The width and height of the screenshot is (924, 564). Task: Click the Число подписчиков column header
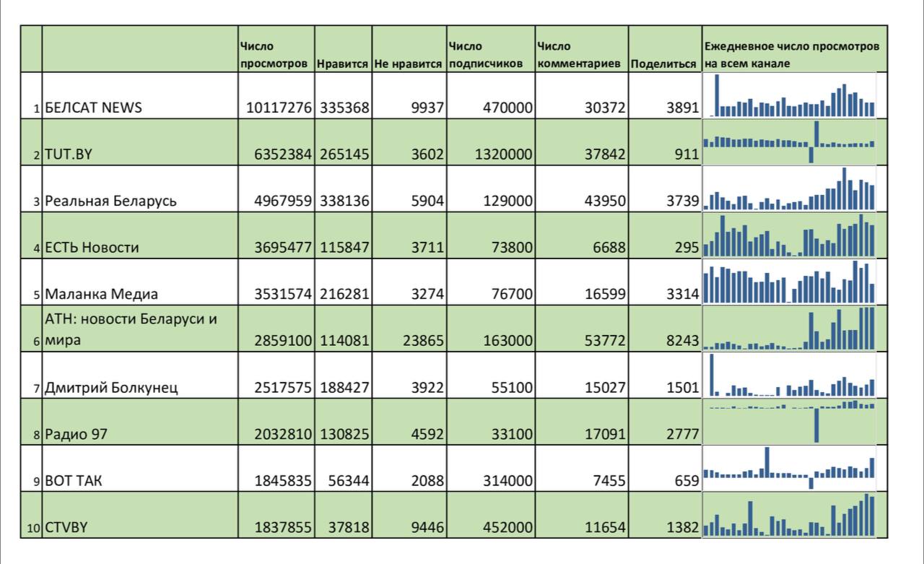click(491, 48)
